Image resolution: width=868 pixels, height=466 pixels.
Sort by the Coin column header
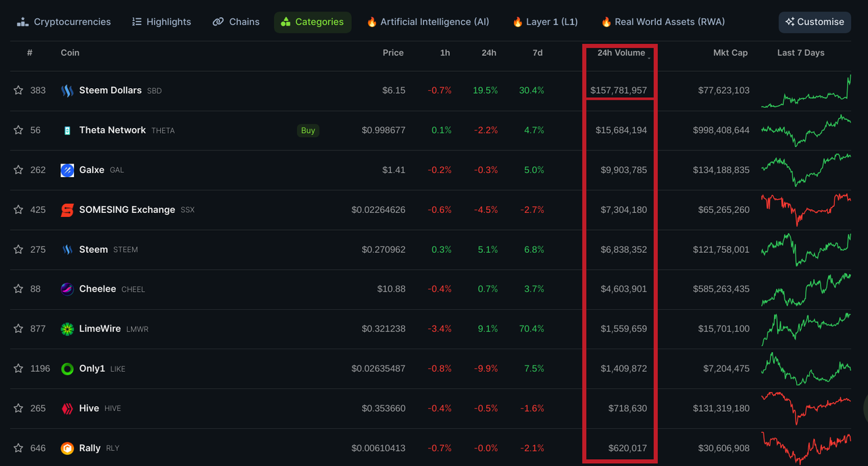pyautogui.click(x=70, y=53)
